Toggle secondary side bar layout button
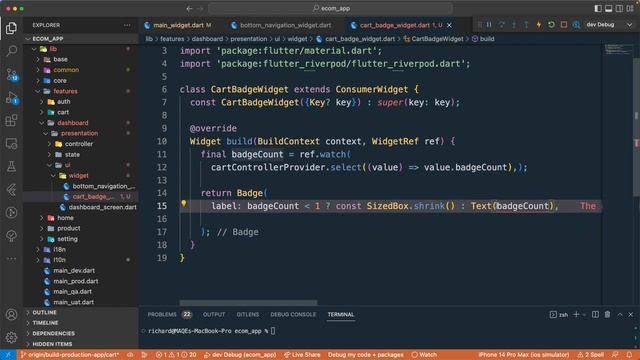This screenshot has height=360, width=640. [x=619, y=8]
